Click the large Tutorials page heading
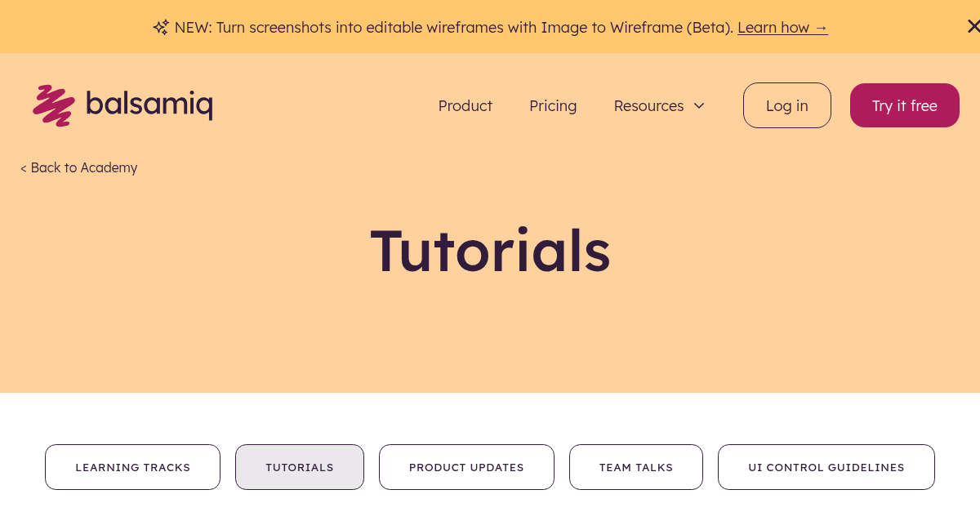Screen dimensions: 980x512 tap(490, 252)
